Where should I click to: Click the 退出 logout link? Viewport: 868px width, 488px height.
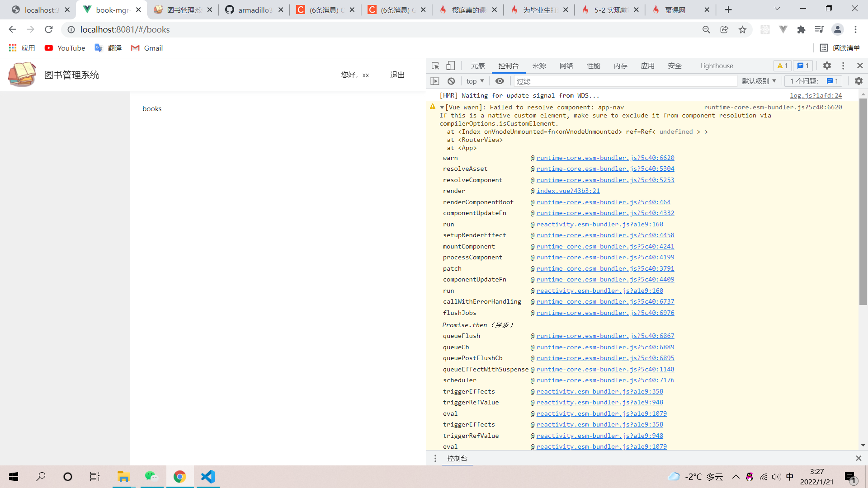(x=397, y=75)
